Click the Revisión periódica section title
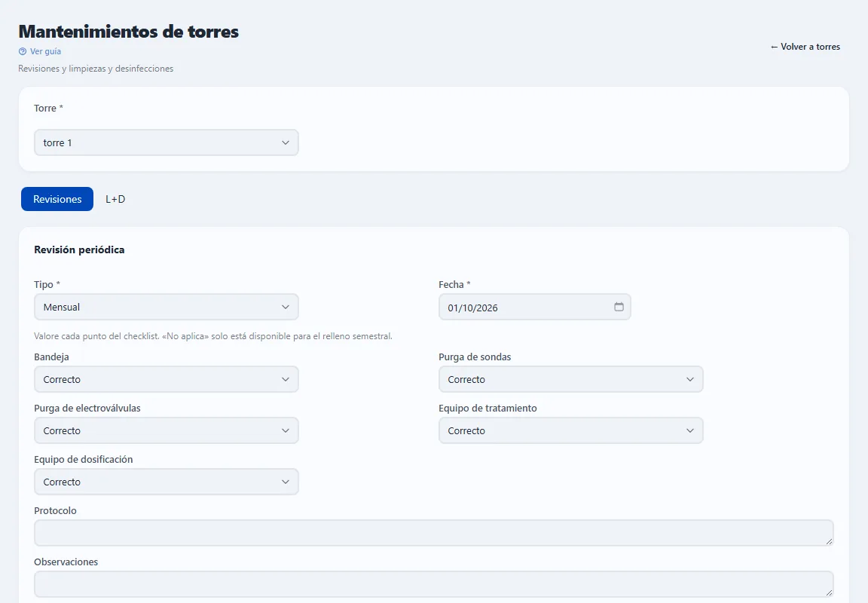Image resolution: width=868 pixels, height=603 pixels. tap(79, 249)
